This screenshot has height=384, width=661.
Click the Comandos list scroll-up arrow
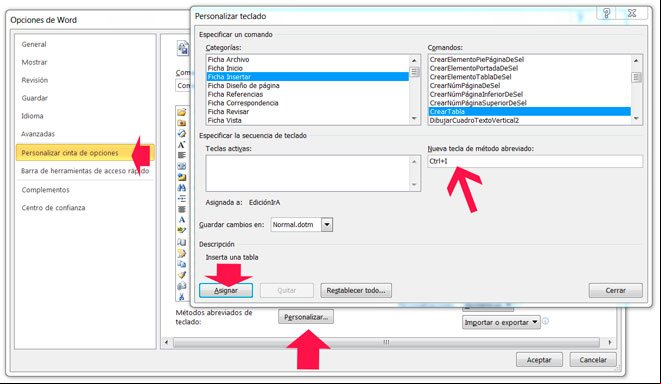[x=636, y=61]
